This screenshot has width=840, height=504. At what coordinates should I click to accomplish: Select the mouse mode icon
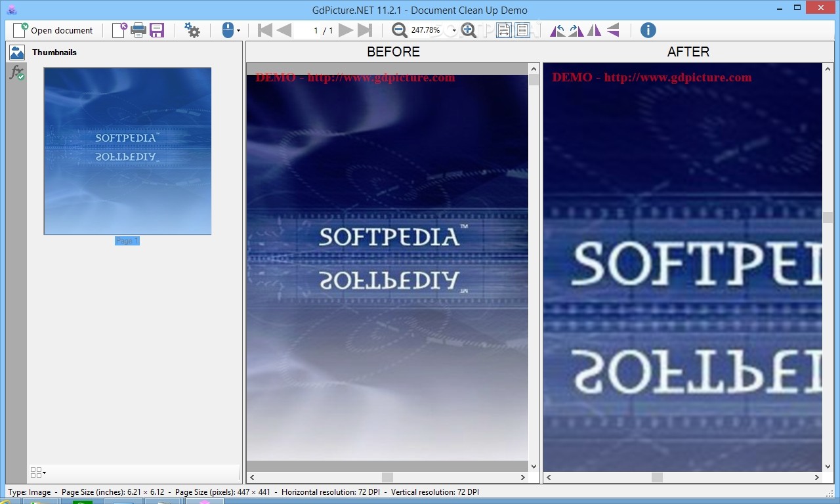coord(227,30)
